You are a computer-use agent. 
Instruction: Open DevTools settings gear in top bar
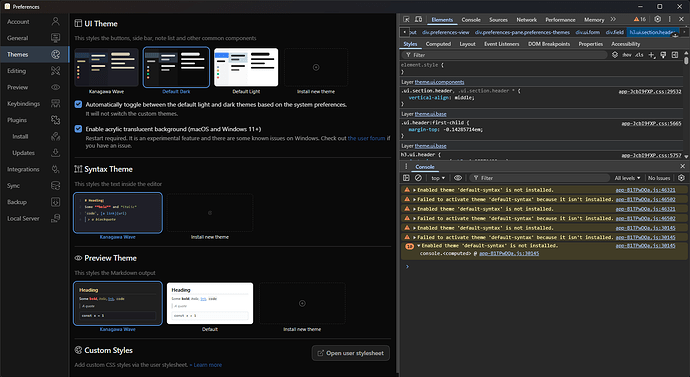[x=657, y=19]
